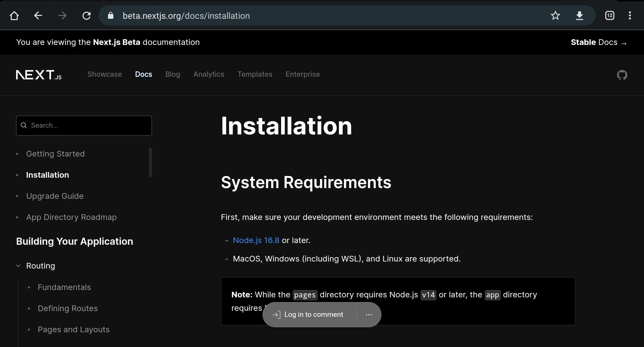The height and width of the screenshot is (347, 644).
Task: Click the sidebar scrollbar thumb
Action: [x=150, y=162]
